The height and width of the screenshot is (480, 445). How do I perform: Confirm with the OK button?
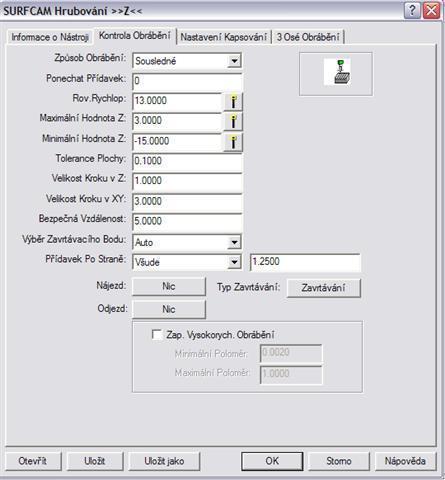[272, 461]
